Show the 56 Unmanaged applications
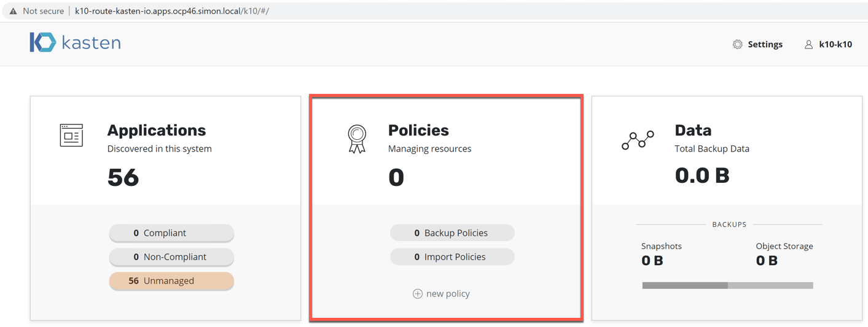Screen dimensions: 868x327 point(171,281)
